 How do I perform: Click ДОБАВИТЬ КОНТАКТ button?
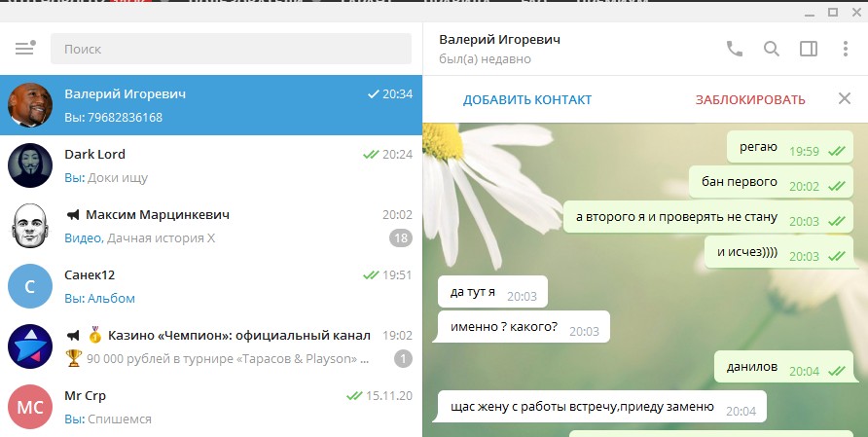[527, 99]
